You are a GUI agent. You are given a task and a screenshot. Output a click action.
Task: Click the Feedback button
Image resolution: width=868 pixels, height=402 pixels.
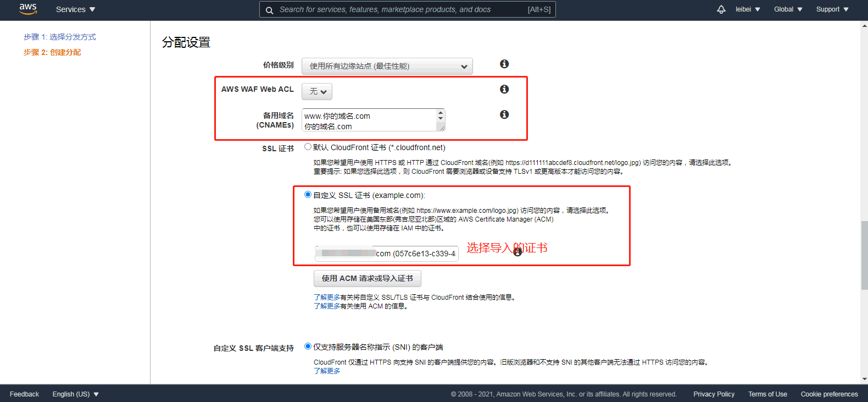tap(24, 394)
